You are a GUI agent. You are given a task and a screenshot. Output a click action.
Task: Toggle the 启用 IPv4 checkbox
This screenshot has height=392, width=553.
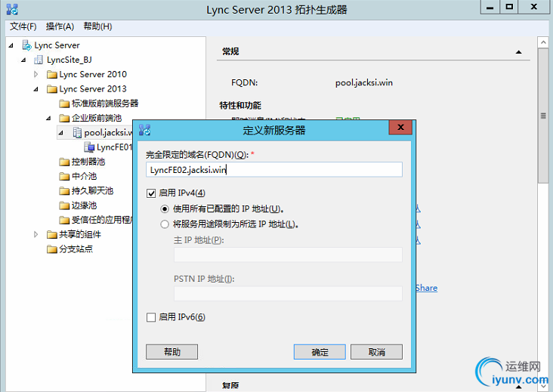pos(151,193)
